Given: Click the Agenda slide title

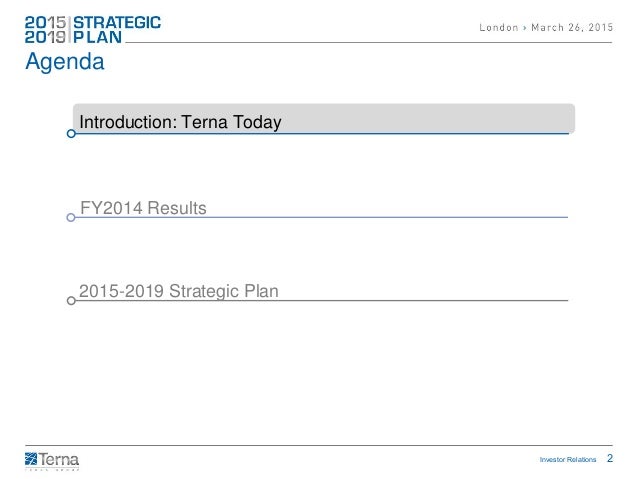Looking at the screenshot, I should point(65,63).
